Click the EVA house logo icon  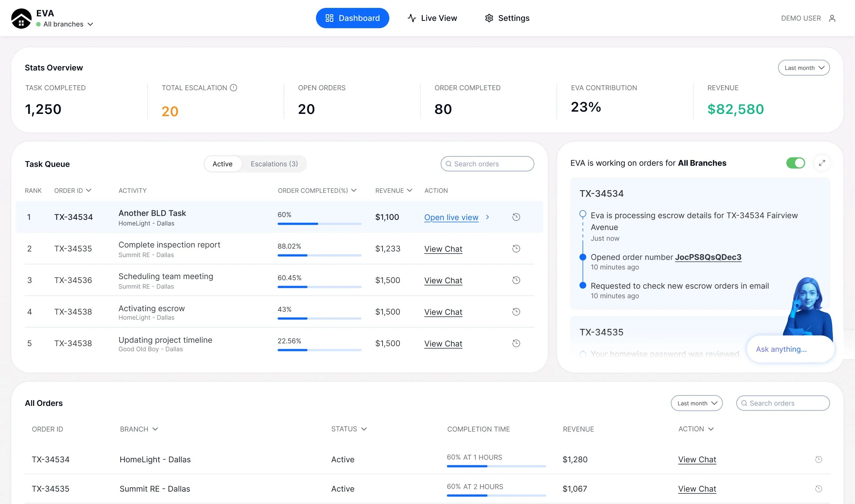click(21, 19)
